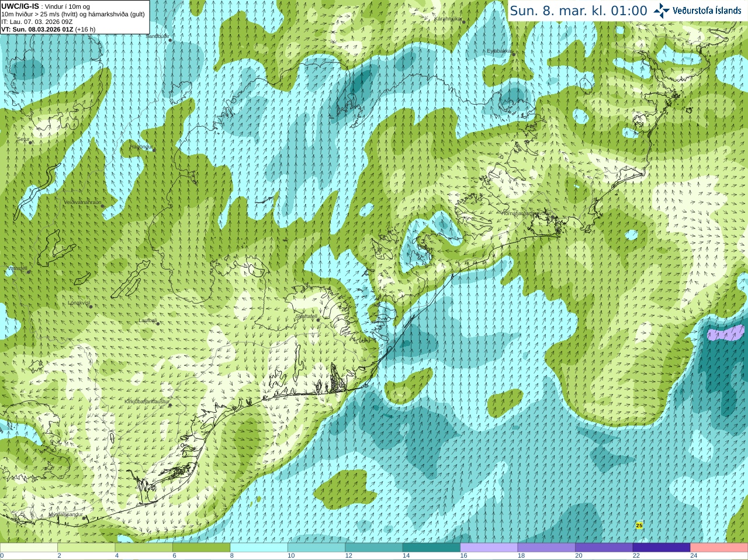748x560 pixels.
Task: Click the 'Skaftafell' place label
Action: click(306, 316)
